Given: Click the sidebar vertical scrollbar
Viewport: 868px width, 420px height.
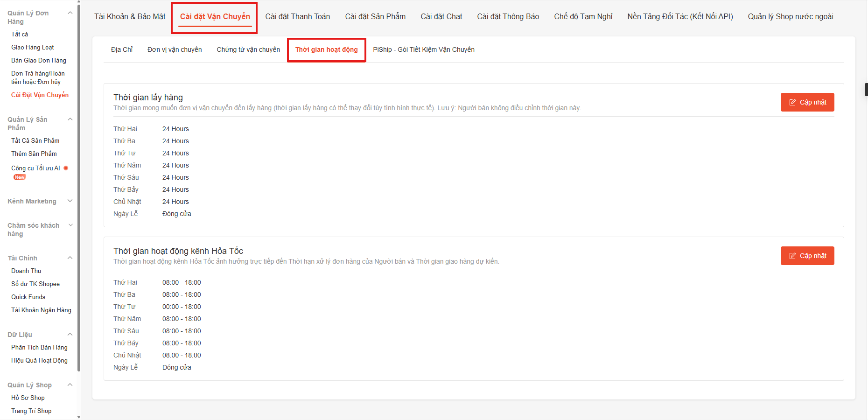Looking at the screenshot, I should (79, 187).
